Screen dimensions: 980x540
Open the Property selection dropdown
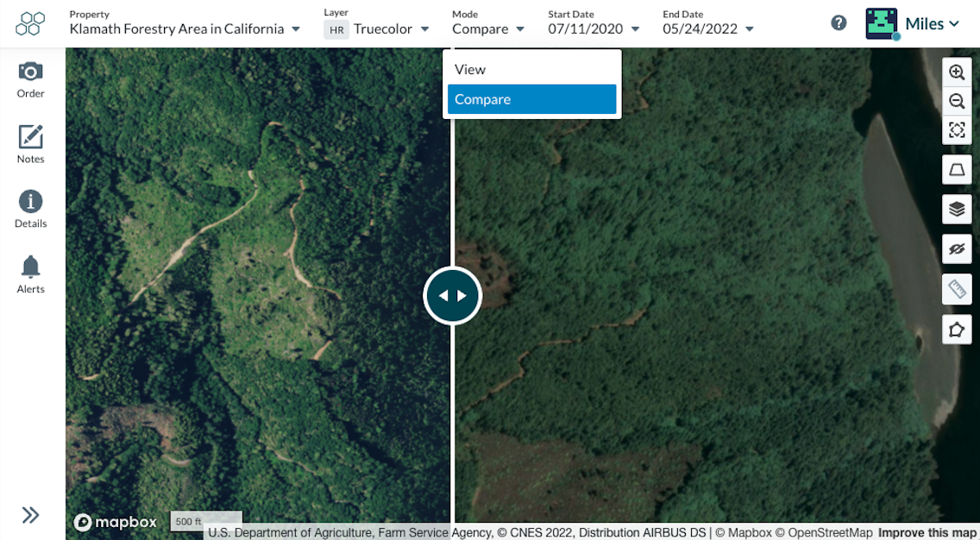tap(183, 28)
